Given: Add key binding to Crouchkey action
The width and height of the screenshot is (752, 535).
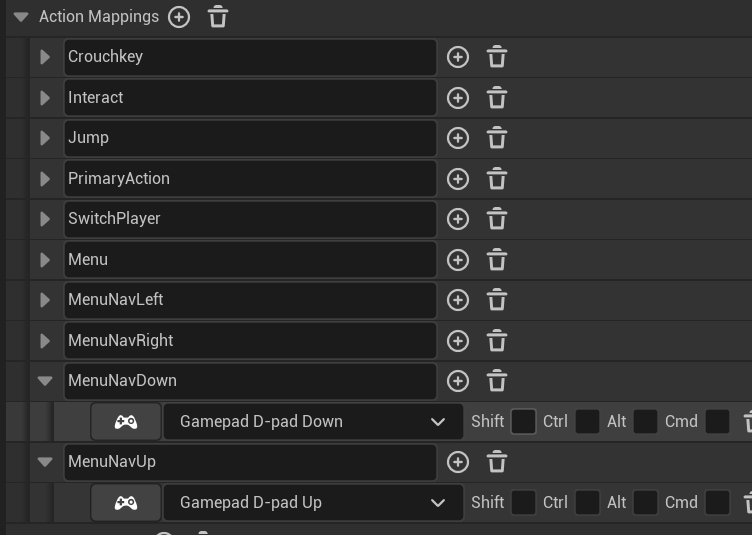Looking at the screenshot, I should tap(458, 57).
